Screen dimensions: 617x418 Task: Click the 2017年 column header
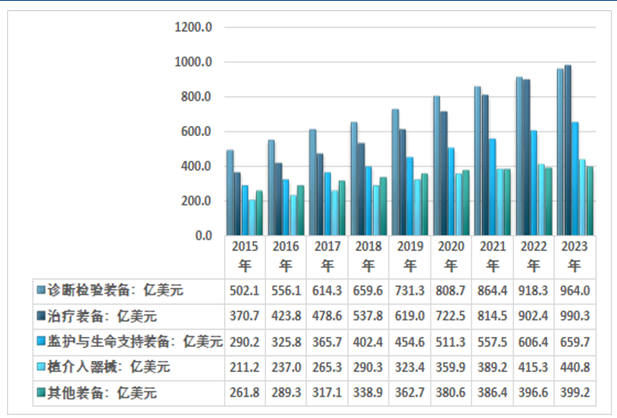327,256
